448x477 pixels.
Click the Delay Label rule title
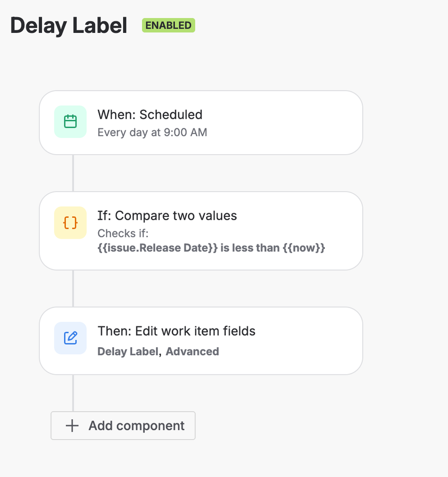pos(69,26)
